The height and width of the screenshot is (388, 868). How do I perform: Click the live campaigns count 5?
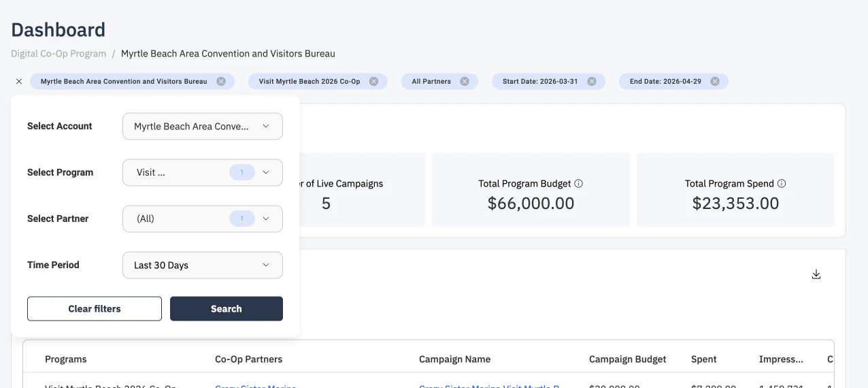[326, 204]
